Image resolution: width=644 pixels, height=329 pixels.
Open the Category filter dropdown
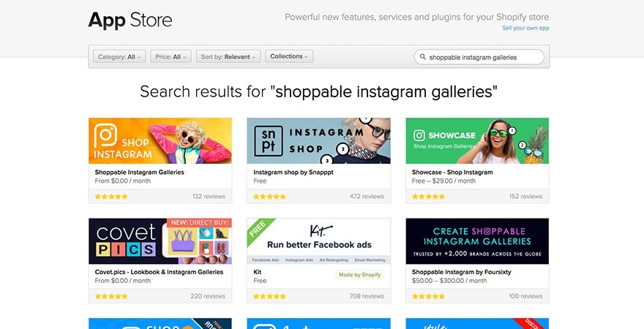pyautogui.click(x=120, y=56)
